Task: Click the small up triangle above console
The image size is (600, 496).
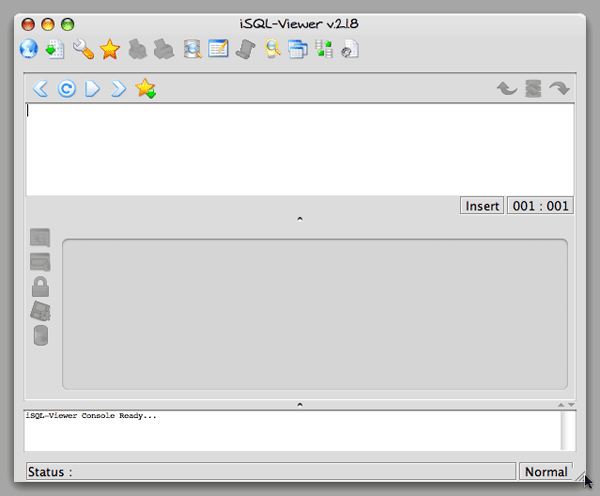Action: click(x=561, y=405)
